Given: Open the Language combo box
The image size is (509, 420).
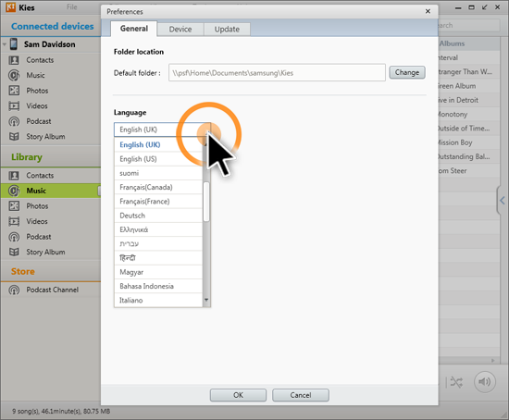Looking at the screenshot, I should click(162, 130).
